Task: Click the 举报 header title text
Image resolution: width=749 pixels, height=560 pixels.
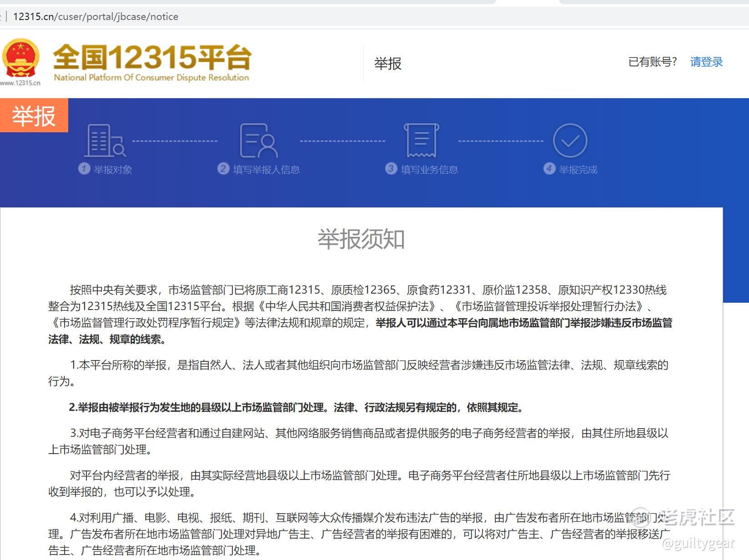Action: point(388,64)
